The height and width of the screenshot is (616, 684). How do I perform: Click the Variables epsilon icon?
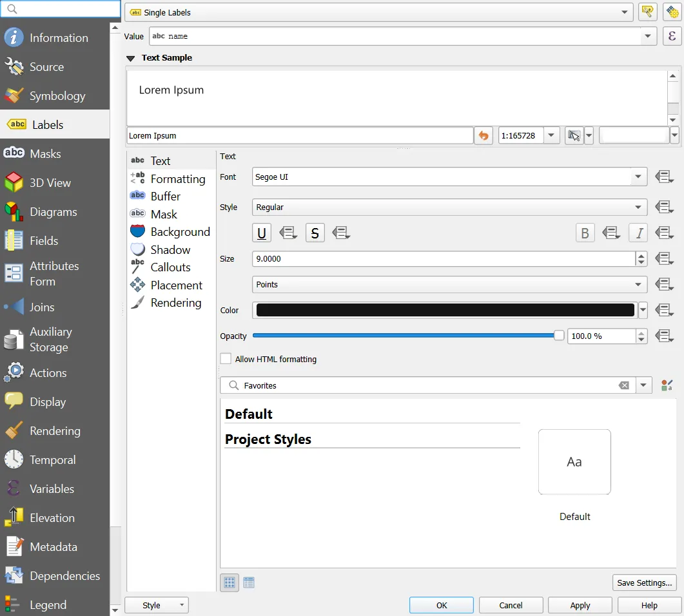tap(14, 488)
